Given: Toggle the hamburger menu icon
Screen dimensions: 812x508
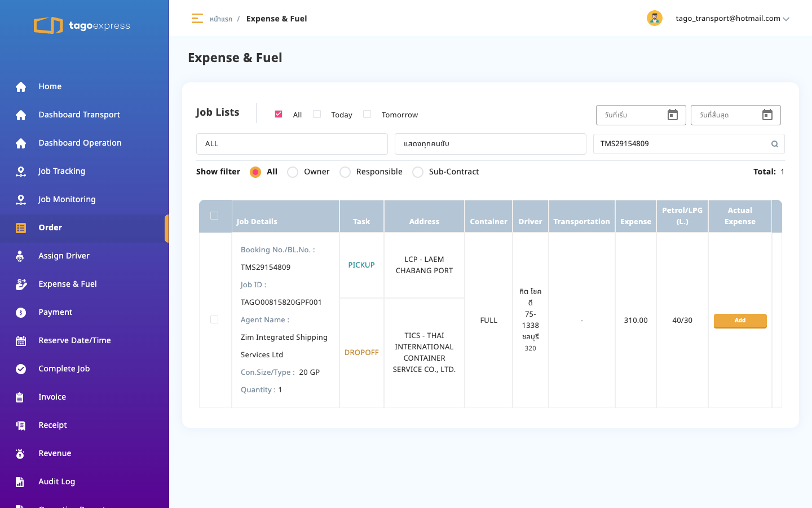Looking at the screenshot, I should pyautogui.click(x=197, y=19).
